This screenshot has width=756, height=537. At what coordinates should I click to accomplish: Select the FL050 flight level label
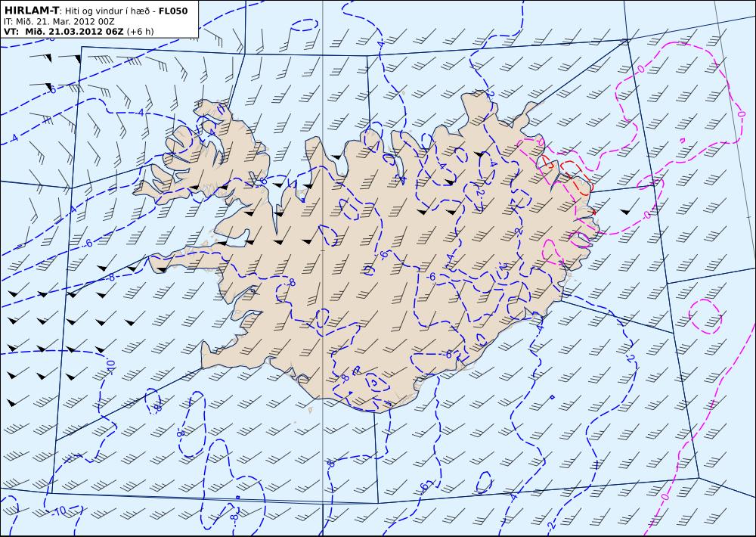(x=172, y=11)
